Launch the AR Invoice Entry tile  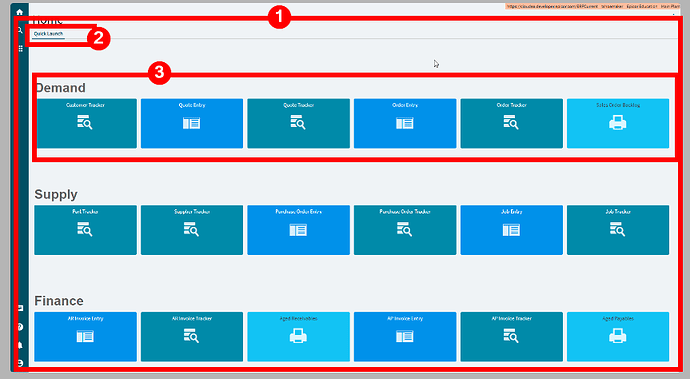85,337
